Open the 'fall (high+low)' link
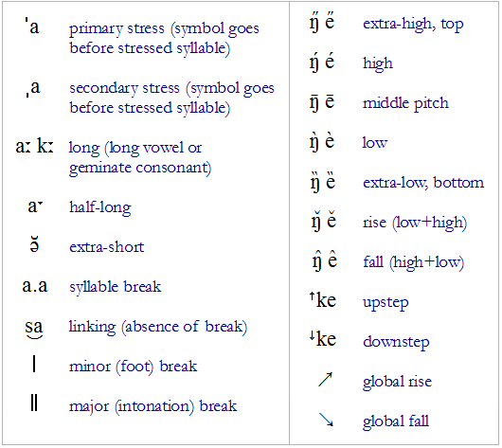 (413, 262)
